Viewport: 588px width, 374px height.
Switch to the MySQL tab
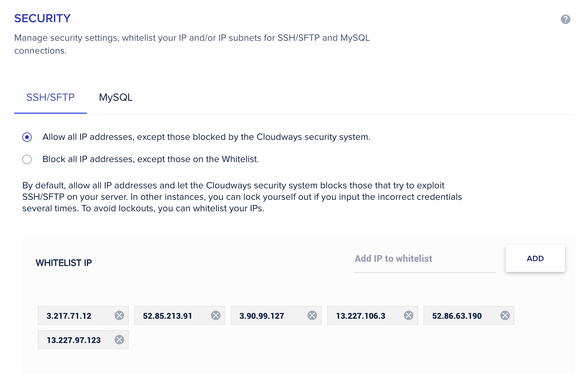point(116,97)
